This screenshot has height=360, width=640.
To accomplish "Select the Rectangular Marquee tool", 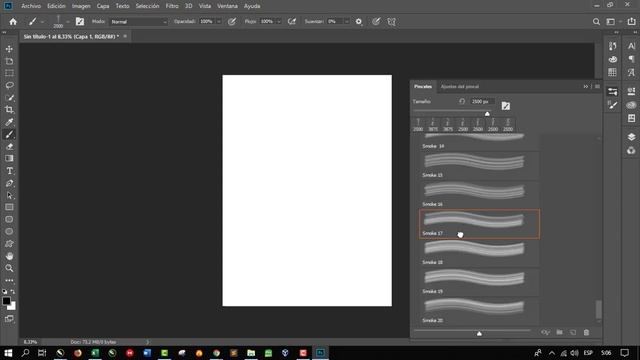I will pyautogui.click(x=9, y=73).
